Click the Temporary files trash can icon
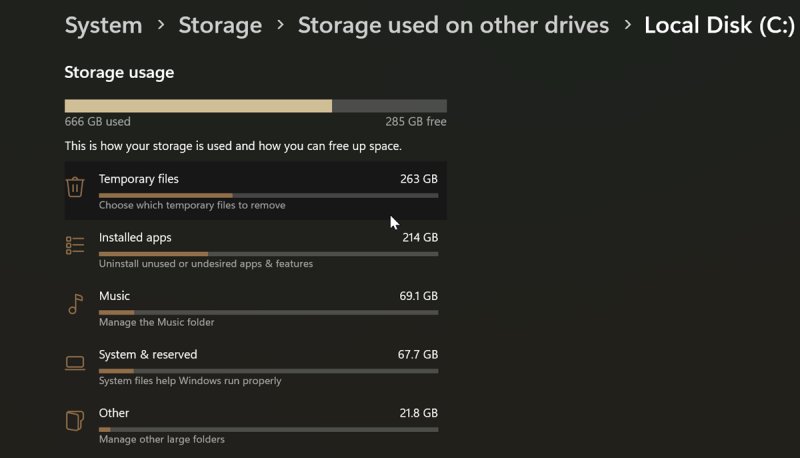 [x=75, y=187]
